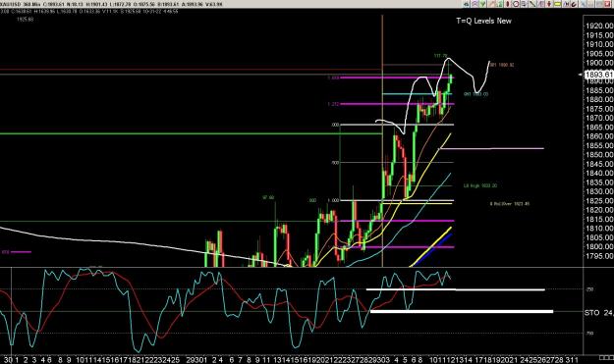Screen dimensions: 614x364
Task: Click the 1850.00 price axis label
Action: coord(599,155)
